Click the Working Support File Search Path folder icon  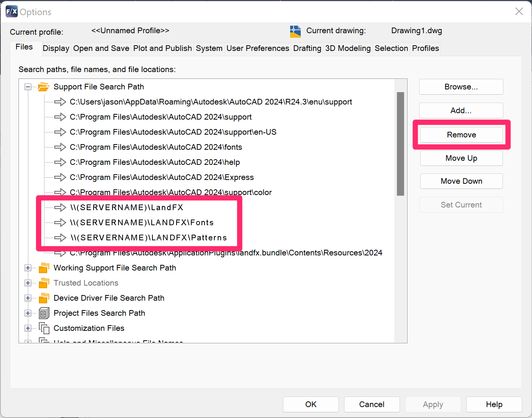44,268
